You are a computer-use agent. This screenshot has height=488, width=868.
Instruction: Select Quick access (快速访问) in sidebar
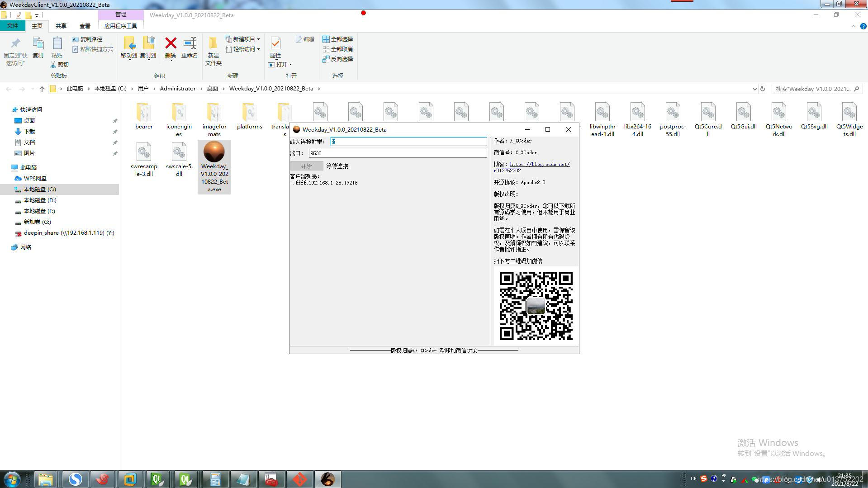[31, 110]
